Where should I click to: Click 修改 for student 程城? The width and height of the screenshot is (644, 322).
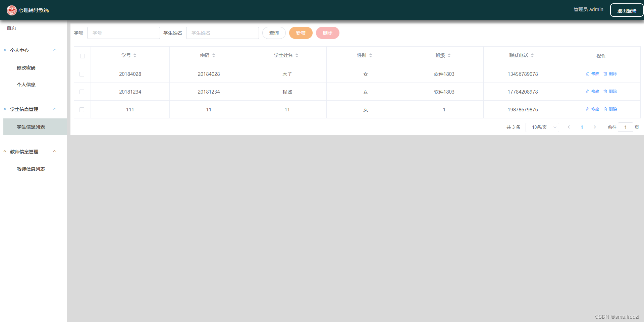[592, 92]
